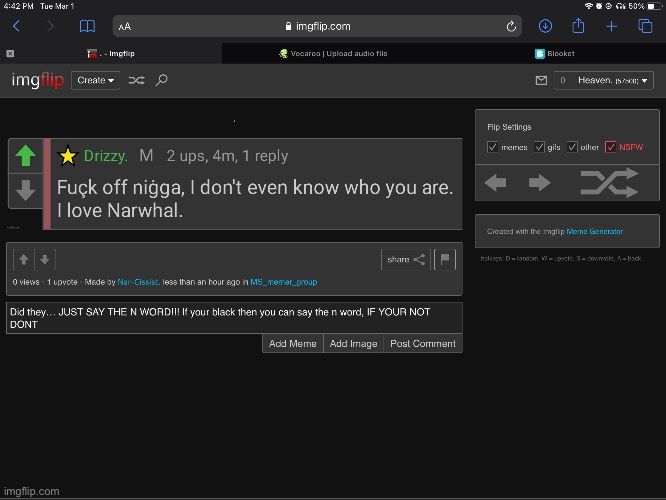
Task: Open the search magnifier in imgflip header
Action: click(x=162, y=80)
